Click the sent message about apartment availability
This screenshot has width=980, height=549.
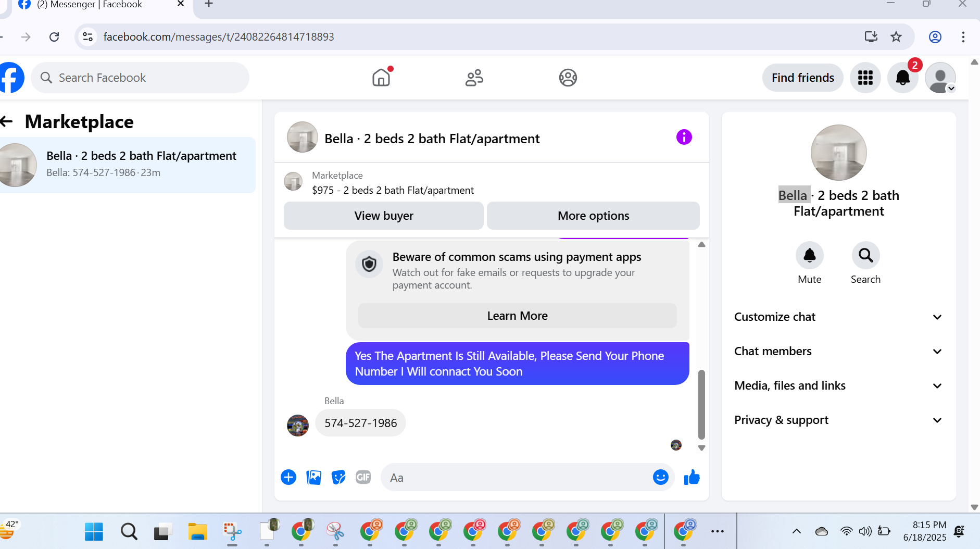click(x=517, y=364)
